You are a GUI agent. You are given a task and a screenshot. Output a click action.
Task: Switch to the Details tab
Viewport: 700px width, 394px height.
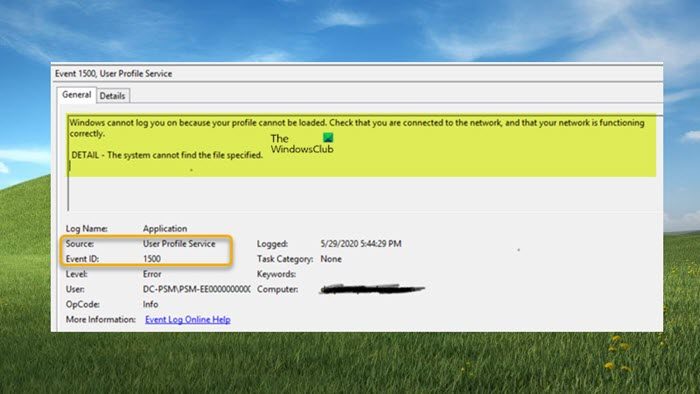click(112, 95)
